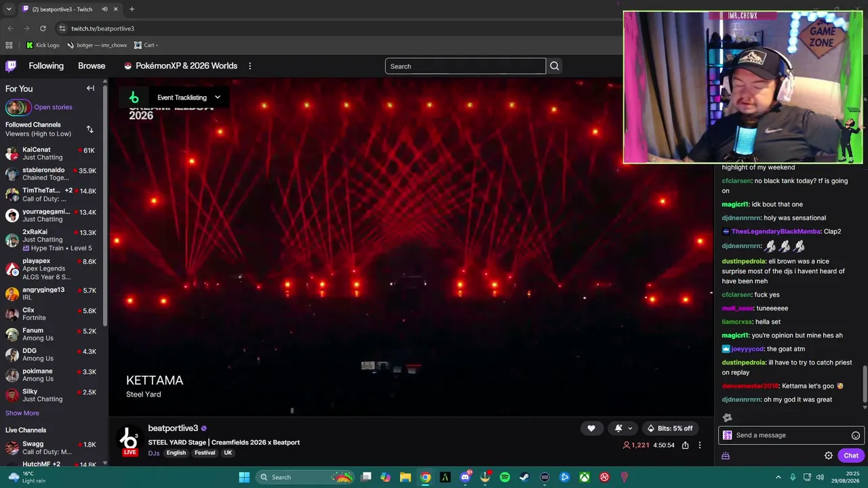Image resolution: width=868 pixels, height=488 pixels.
Task: Open the emote picker
Action: pos(856,436)
